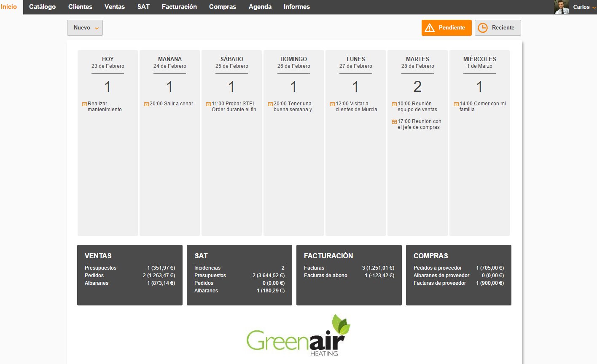Switch to the Inicio tab
This screenshot has width=597, height=364.
click(x=9, y=7)
